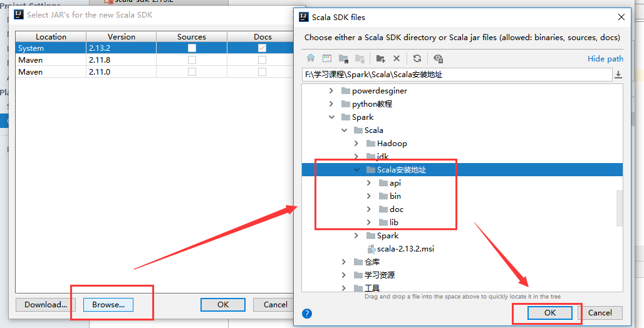Expand the Hadoop folder
Viewport: 644px width, 328px height.
(x=356, y=144)
